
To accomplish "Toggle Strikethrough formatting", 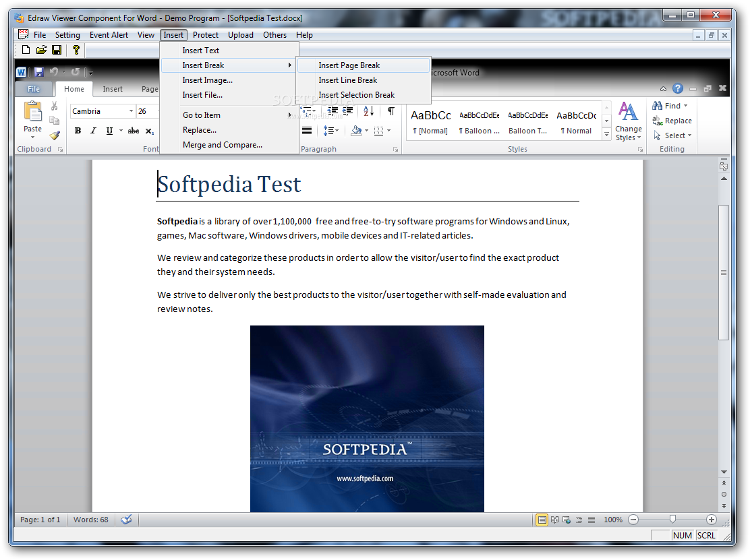I will [x=134, y=131].
